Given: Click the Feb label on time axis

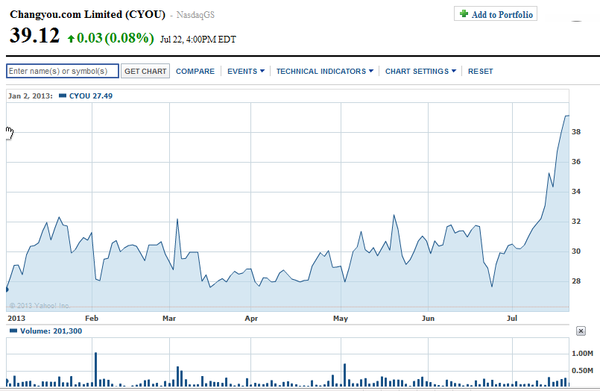Looking at the screenshot, I should coord(92,318).
